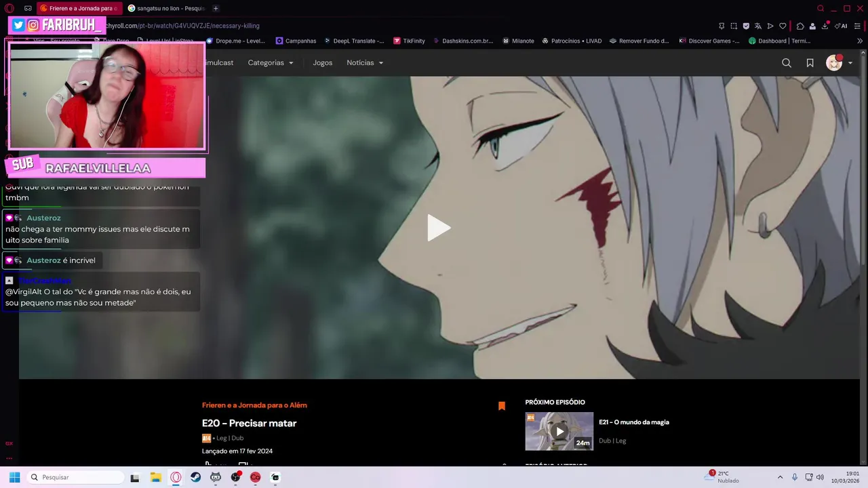Expand the Notícias dropdown
The width and height of the screenshot is (868, 488).
pos(365,62)
